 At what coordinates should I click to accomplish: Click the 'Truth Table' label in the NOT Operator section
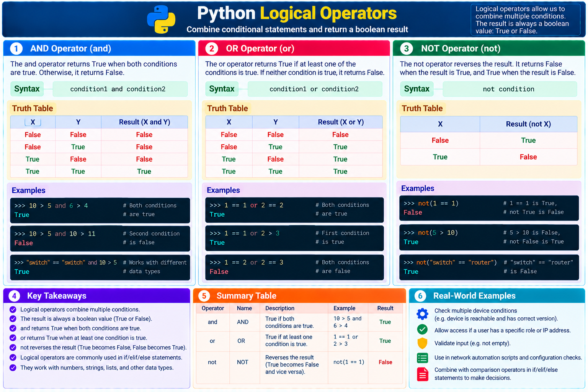coord(422,108)
